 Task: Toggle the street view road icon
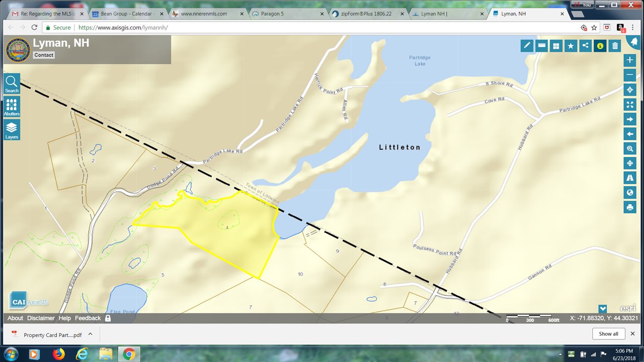click(630, 177)
